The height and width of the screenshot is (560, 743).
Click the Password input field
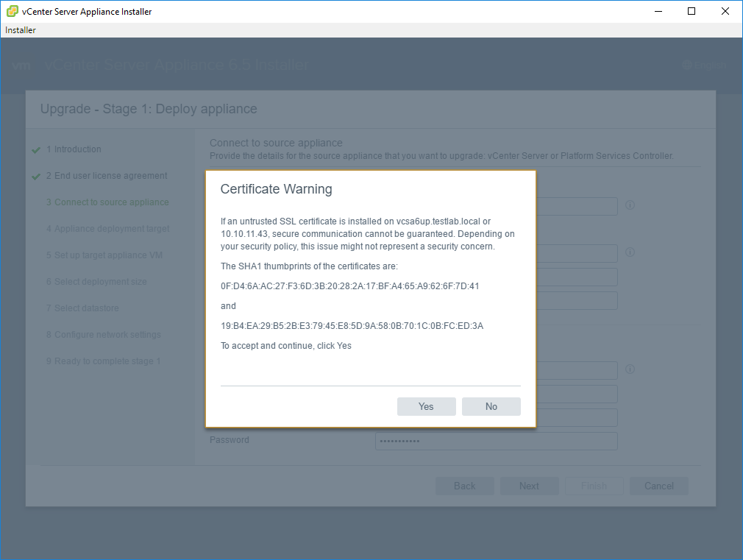pyautogui.click(x=496, y=441)
